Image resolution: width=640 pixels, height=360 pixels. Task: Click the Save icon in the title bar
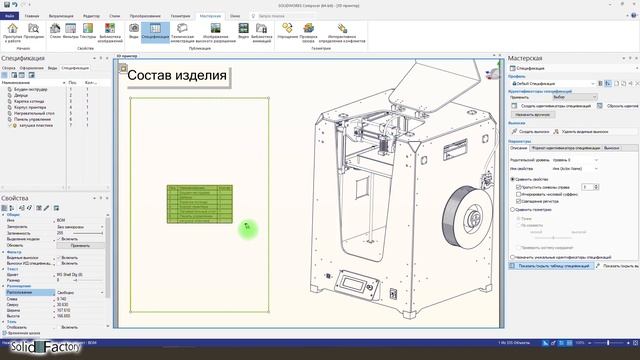tap(7, 4)
